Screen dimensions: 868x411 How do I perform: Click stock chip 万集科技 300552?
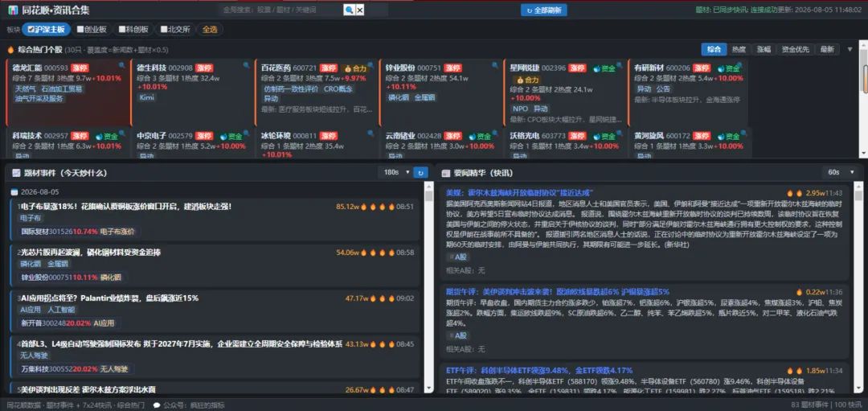76,368
